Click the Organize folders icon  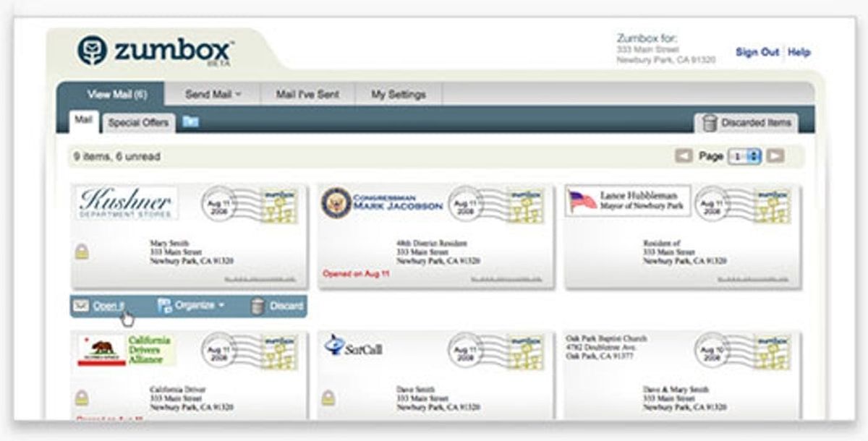165,305
